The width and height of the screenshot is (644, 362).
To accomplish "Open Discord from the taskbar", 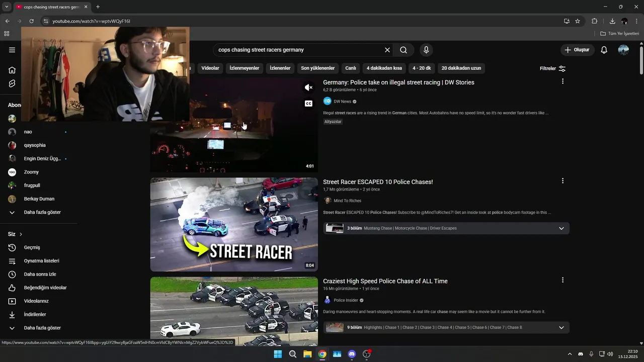I will pos(352,354).
